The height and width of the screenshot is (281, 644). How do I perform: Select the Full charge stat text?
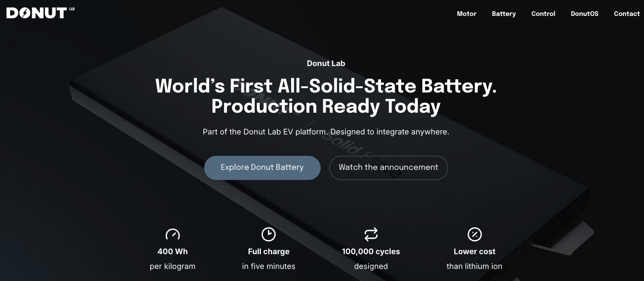coord(269,251)
